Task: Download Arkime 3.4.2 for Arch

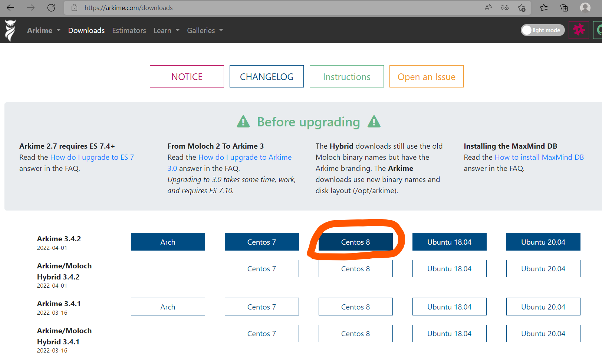Action: pyautogui.click(x=168, y=242)
